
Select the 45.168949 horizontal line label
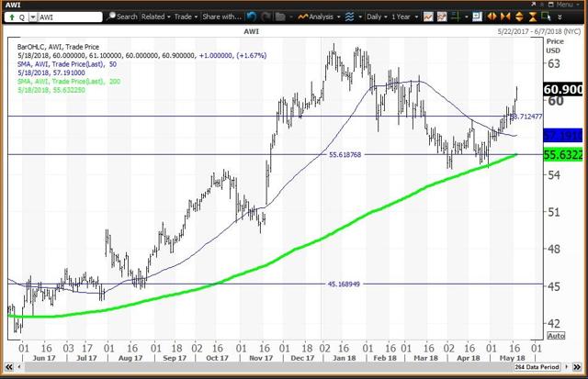tap(344, 284)
